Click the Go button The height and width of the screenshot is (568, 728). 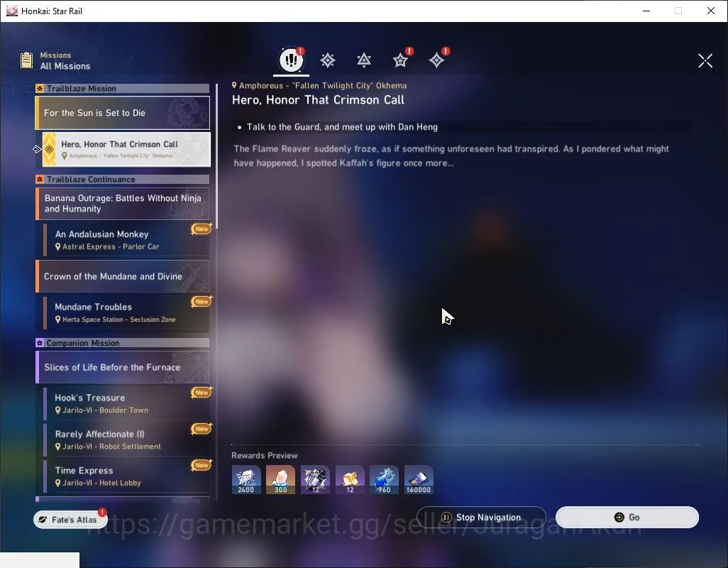627,518
